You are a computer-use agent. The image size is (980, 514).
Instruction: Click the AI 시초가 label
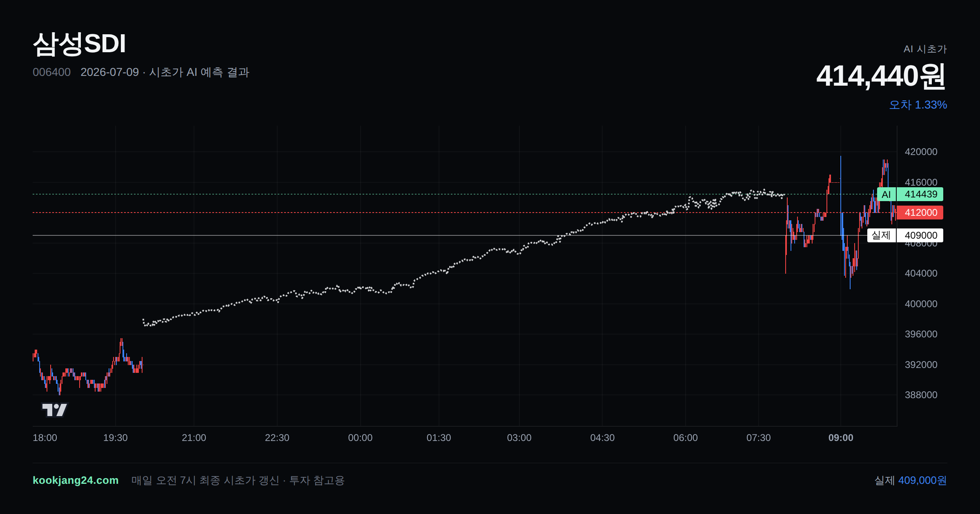point(925,49)
